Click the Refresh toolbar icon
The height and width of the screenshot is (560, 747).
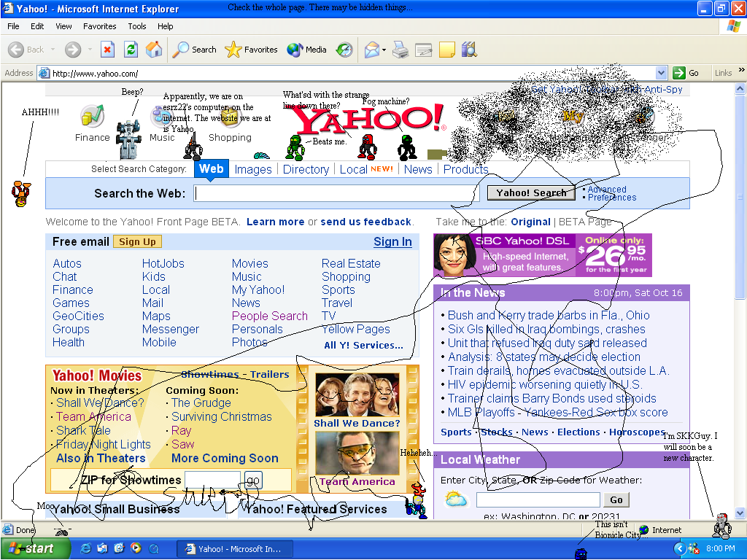tap(131, 50)
